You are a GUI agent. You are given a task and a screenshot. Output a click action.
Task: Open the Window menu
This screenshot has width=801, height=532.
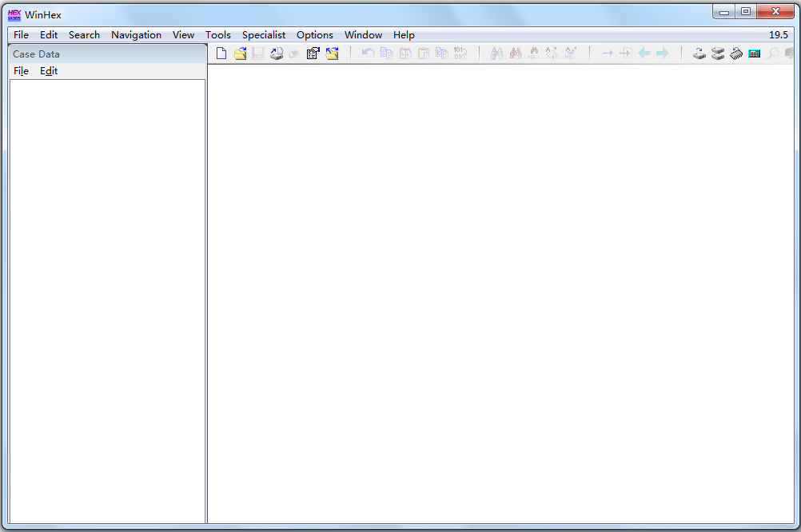point(363,34)
